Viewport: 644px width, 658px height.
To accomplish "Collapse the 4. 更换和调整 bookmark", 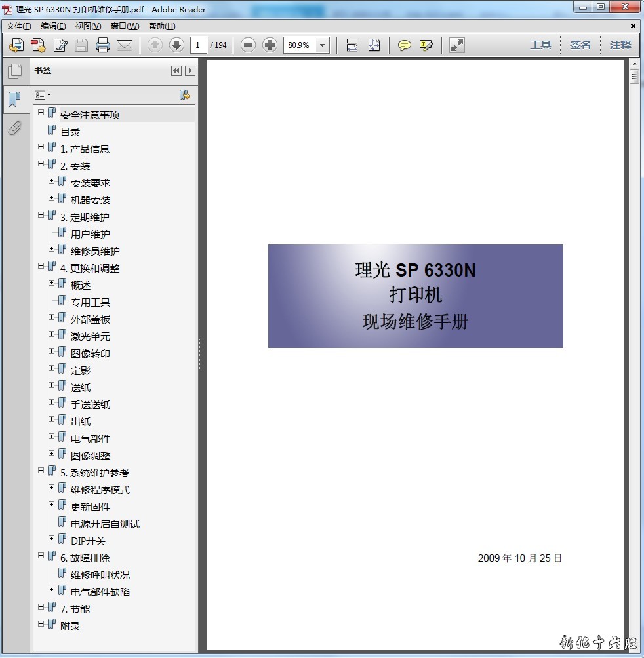I will (x=41, y=266).
